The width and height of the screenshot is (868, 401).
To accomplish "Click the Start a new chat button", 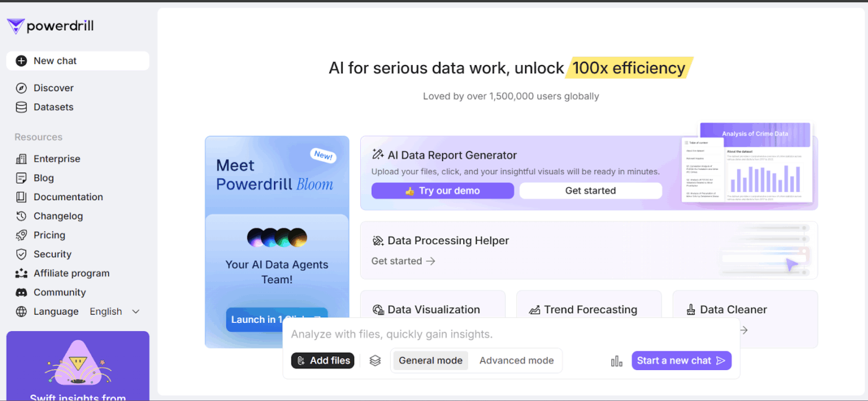I will (681, 361).
